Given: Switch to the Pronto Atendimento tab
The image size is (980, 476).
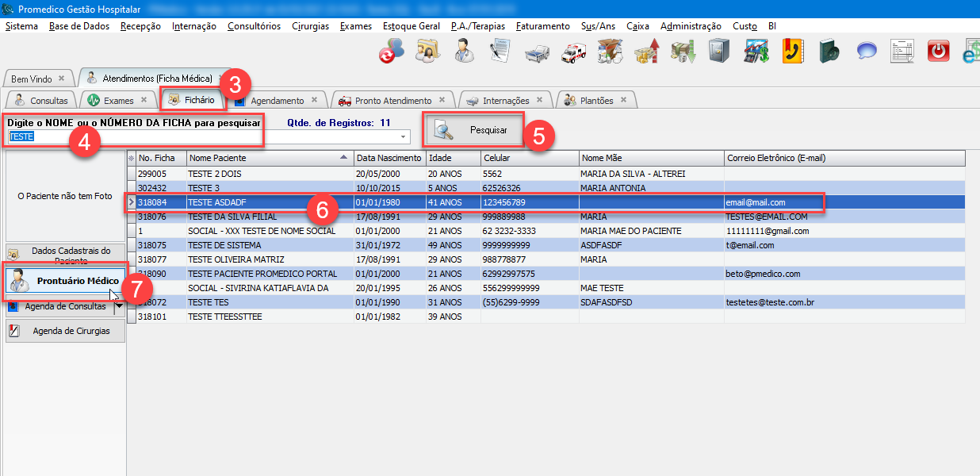Looking at the screenshot, I should click(392, 101).
